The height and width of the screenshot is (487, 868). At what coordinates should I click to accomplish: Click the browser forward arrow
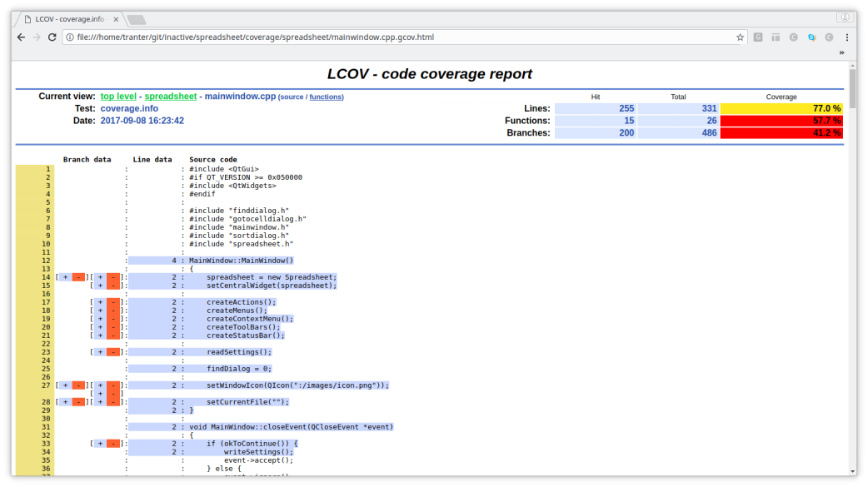[x=37, y=37]
